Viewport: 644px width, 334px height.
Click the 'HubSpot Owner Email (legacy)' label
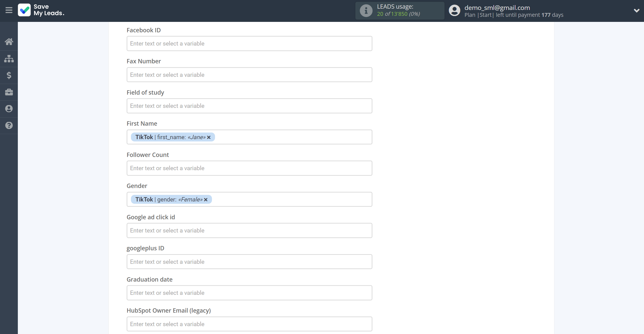(x=169, y=311)
